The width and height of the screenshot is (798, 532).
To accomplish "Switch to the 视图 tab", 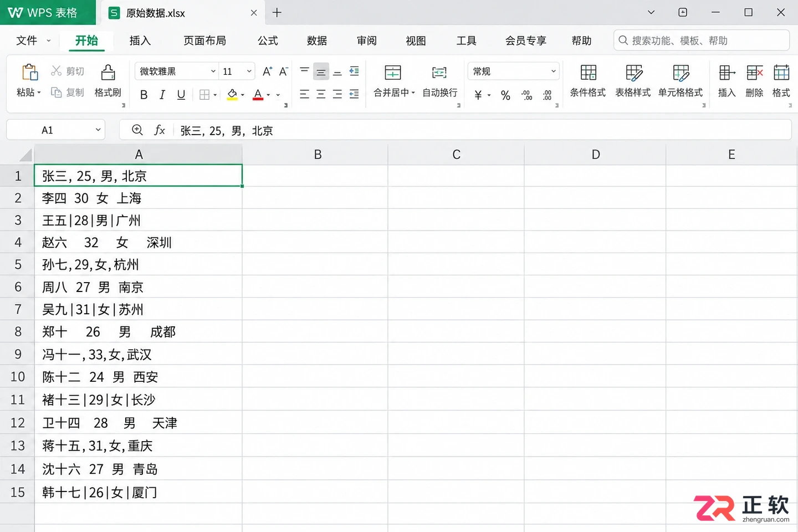I will coord(416,40).
